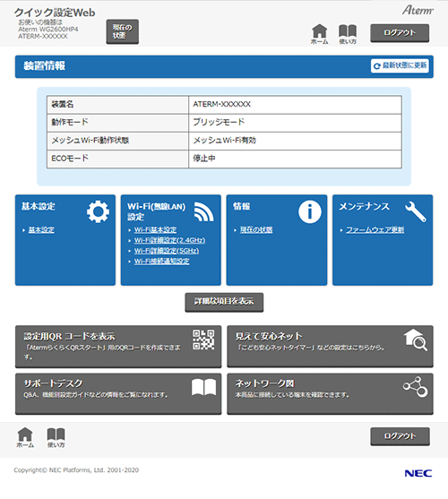Viewport: 448px width, 499px height.
Task: Click the wrench icon in メンテナンス panel
Action: point(416,211)
